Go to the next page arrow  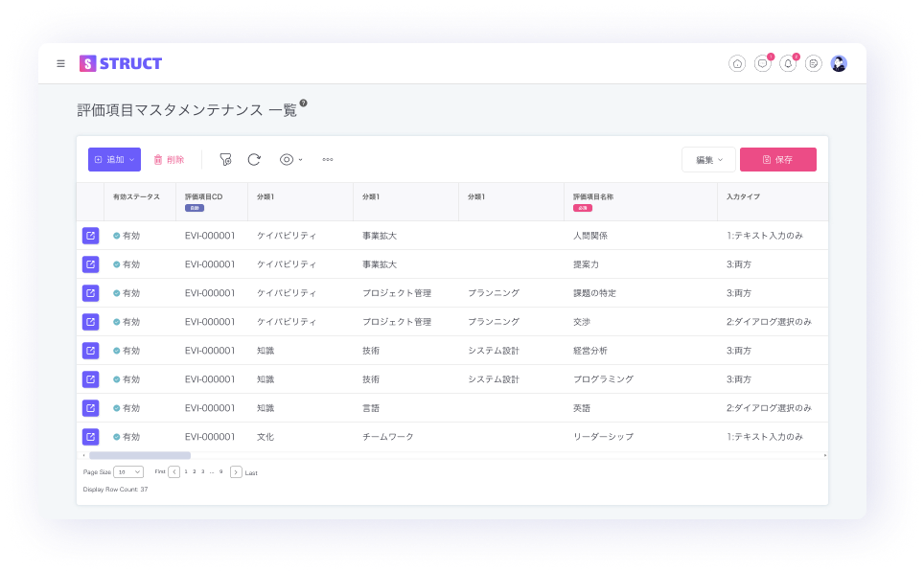(236, 472)
